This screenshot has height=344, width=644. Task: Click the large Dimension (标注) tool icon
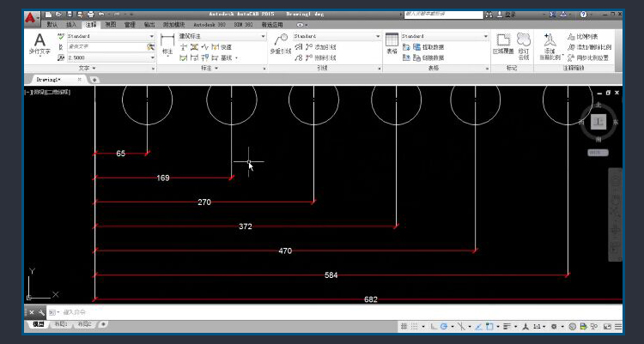(x=167, y=45)
